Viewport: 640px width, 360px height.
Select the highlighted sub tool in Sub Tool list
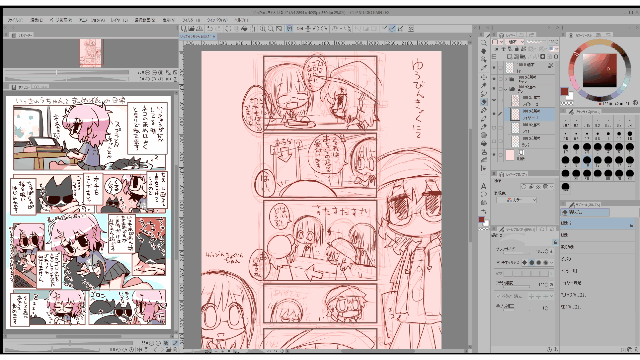pyautogui.click(x=599, y=223)
